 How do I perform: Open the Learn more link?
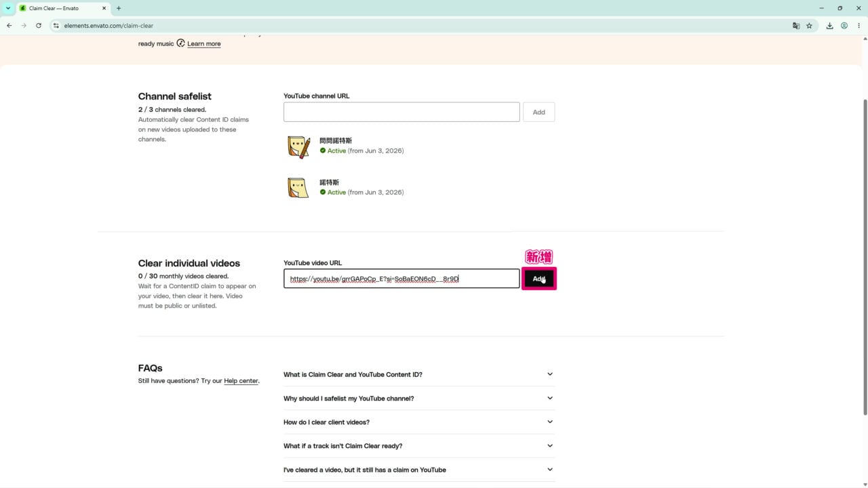pyautogui.click(x=203, y=44)
